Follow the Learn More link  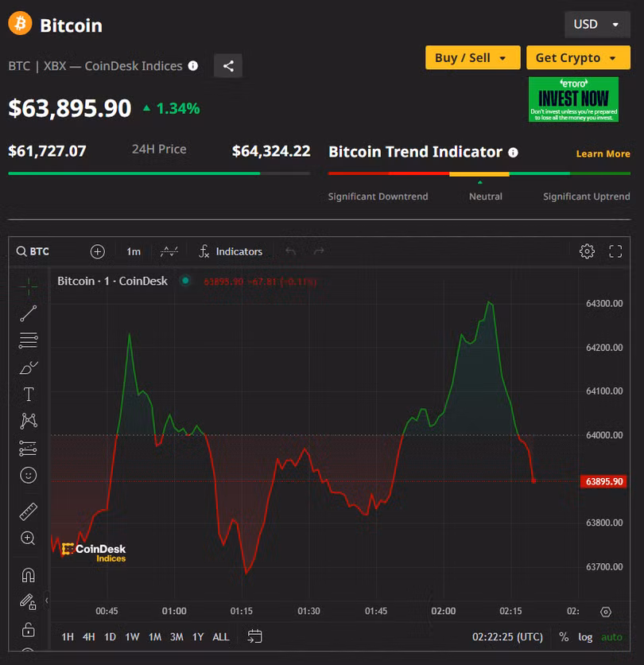click(x=603, y=154)
